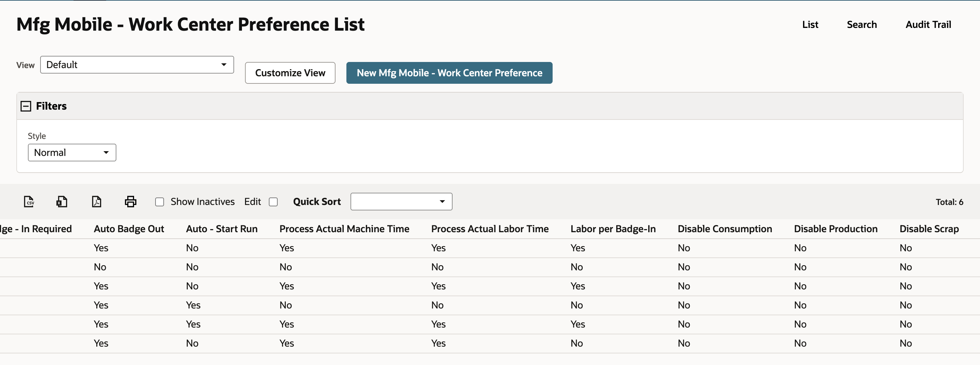980x365 pixels.
Task: Click the Total: 6 count text
Action: tap(949, 202)
